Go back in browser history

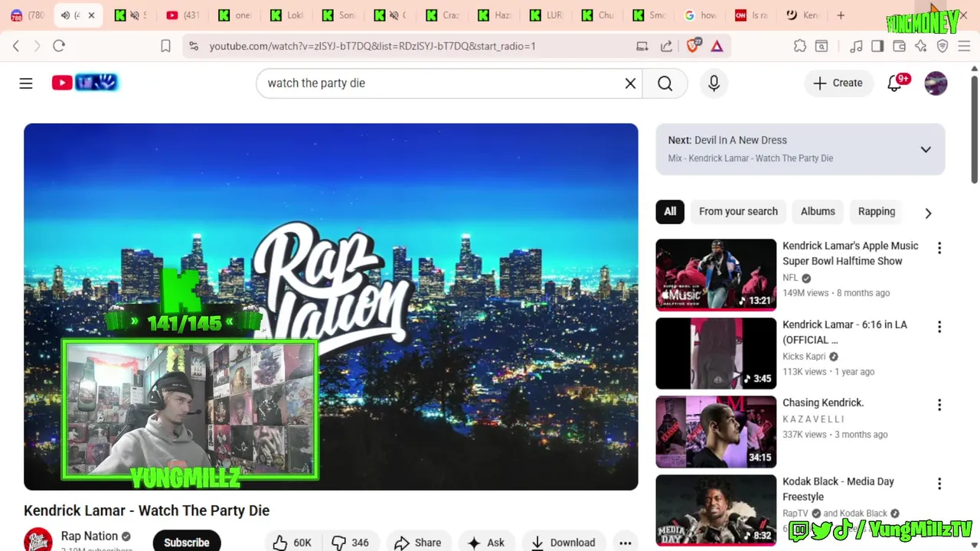[16, 46]
